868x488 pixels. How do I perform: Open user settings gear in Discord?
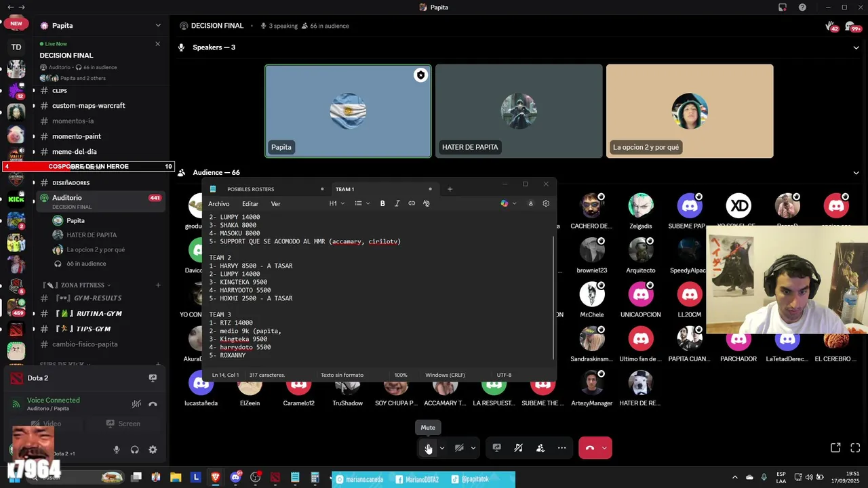(153, 449)
